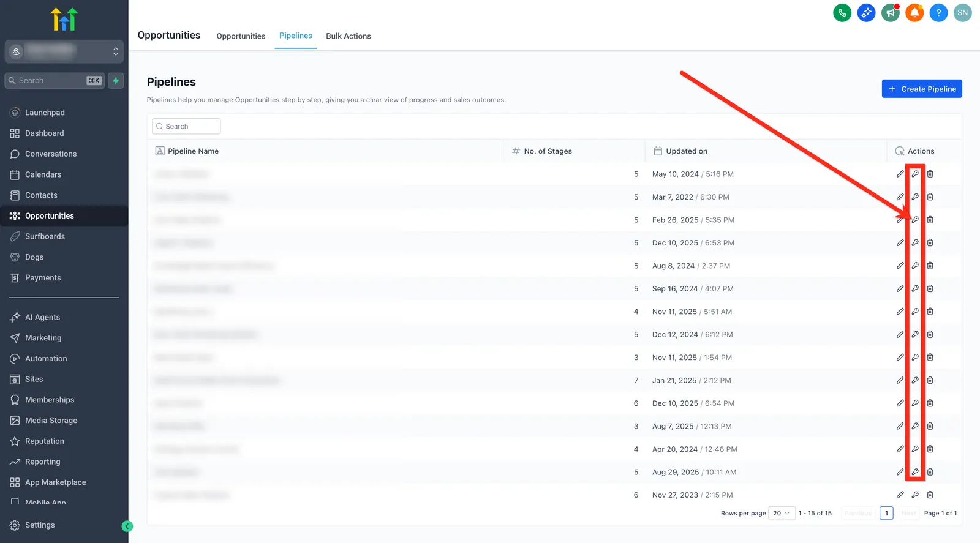The image size is (980, 543).
Task: Click the wrench icon for Feb 26, 2025 pipeline
Action: (x=915, y=220)
